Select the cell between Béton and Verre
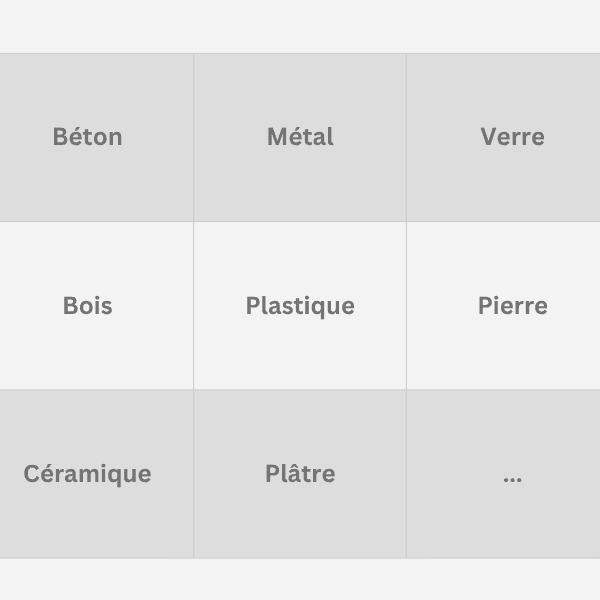Screen dimensions: 600x600 [x=300, y=137]
